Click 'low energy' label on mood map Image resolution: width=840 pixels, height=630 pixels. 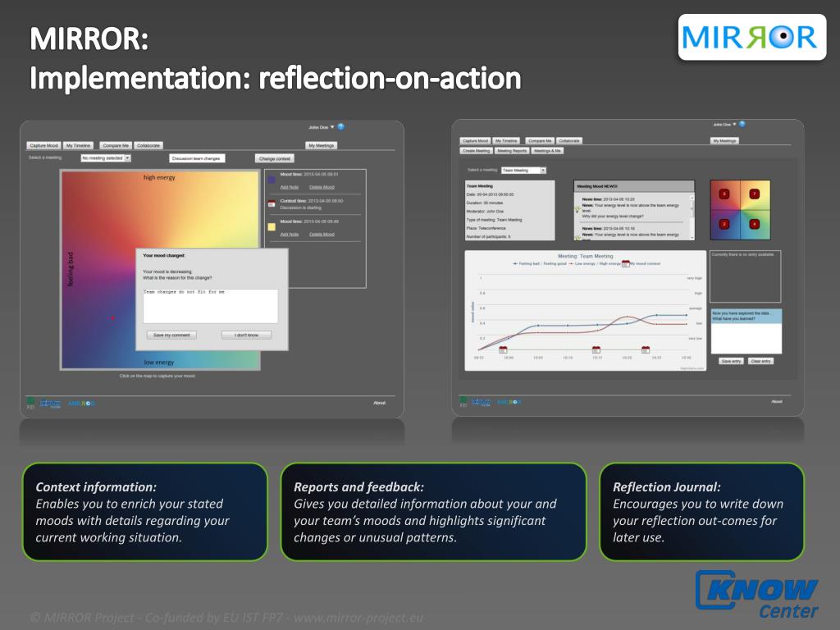coord(159,362)
